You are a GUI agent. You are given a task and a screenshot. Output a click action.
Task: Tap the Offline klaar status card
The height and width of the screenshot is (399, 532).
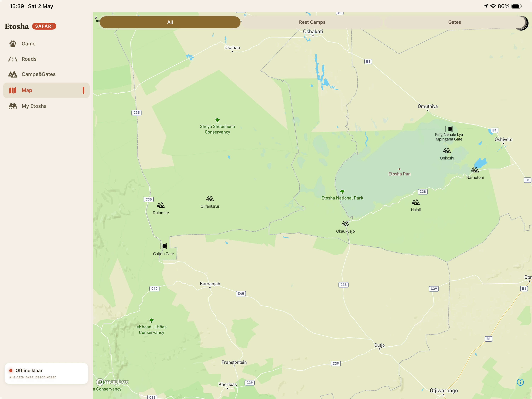[x=46, y=373]
